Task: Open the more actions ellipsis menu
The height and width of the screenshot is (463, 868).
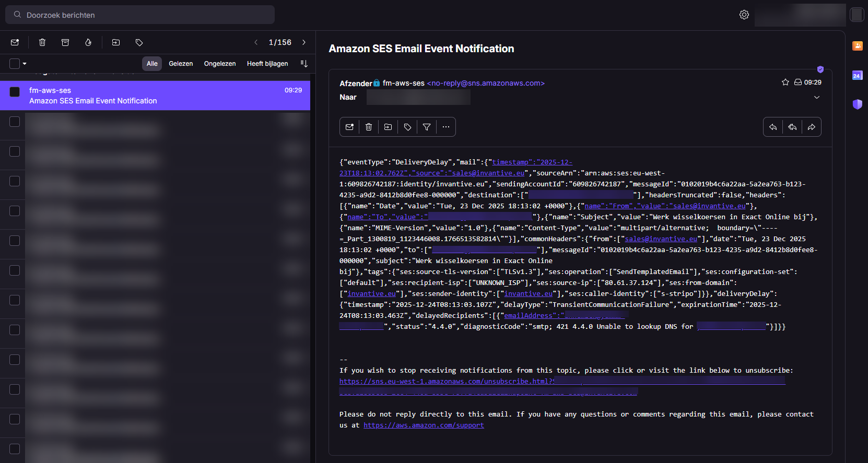Action: (x=446, y=127)
